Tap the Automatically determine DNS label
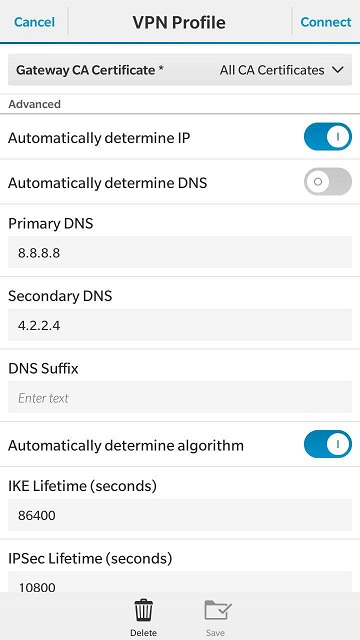 (x=107, y=183)
